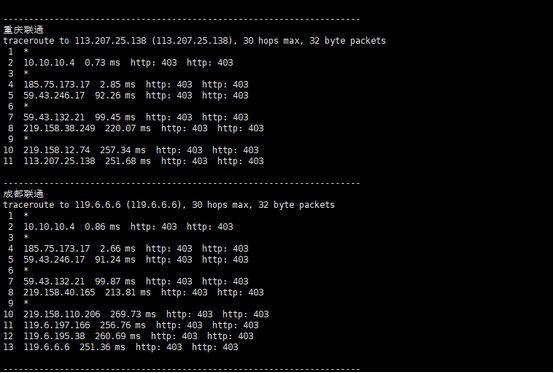Viewport: 554px width, 373px height.
Task: Click the 99.87 ms latency value
Action: tap(115, 282)
